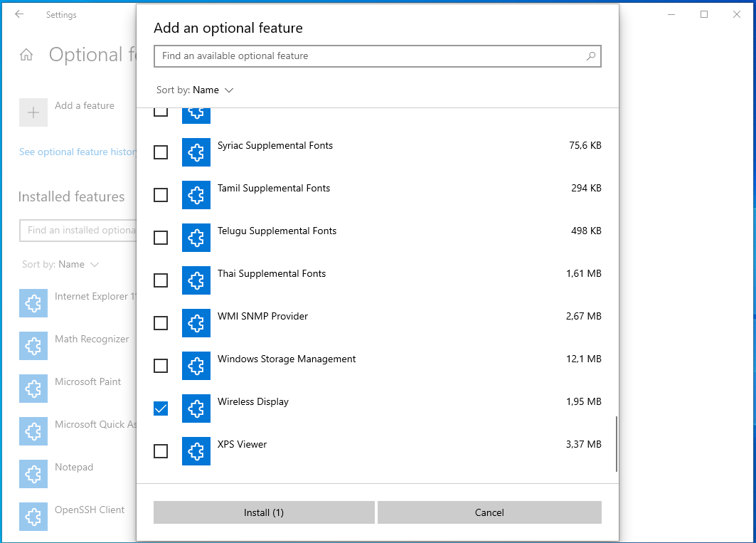756x543 pixels.
Task: Click the OpenSSH Client installed feature icon
Action: (33, 517)
